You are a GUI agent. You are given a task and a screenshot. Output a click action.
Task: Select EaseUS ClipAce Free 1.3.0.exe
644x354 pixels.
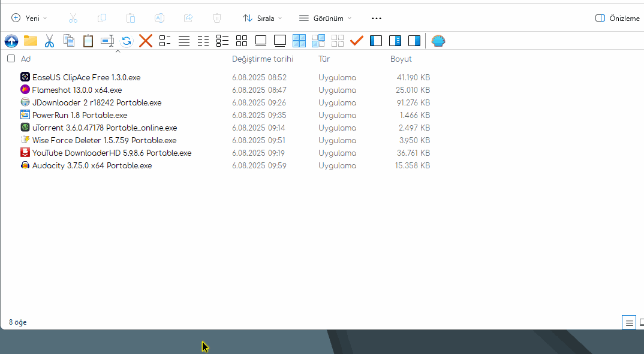click(86, 77)
